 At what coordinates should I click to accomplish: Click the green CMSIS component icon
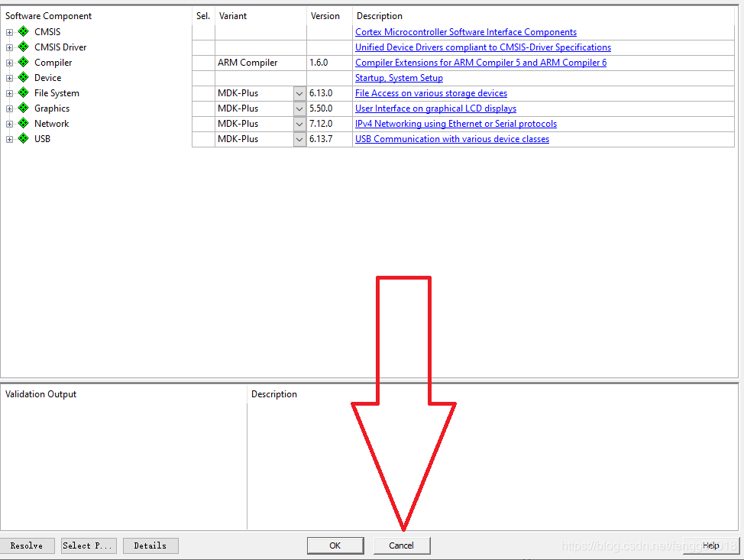[23, 32]
